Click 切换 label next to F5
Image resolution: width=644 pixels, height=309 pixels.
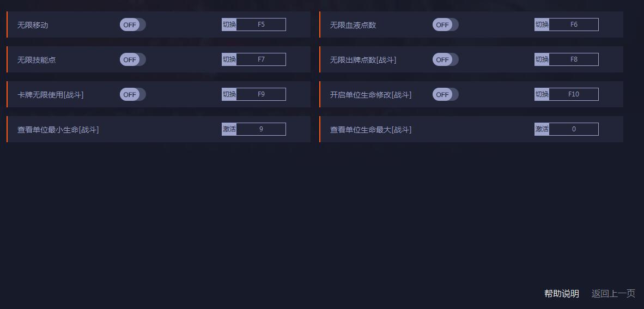pyautogui.click(x=229, y=25)
